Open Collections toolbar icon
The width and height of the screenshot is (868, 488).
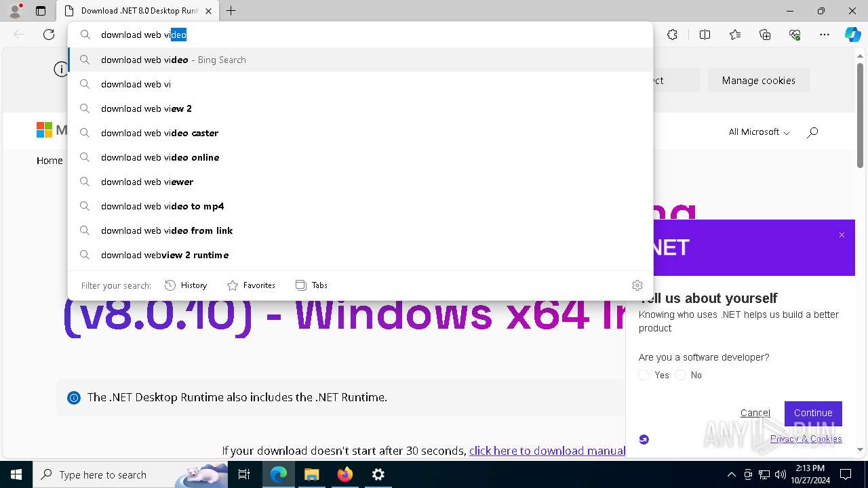click(x=765, y=35)
